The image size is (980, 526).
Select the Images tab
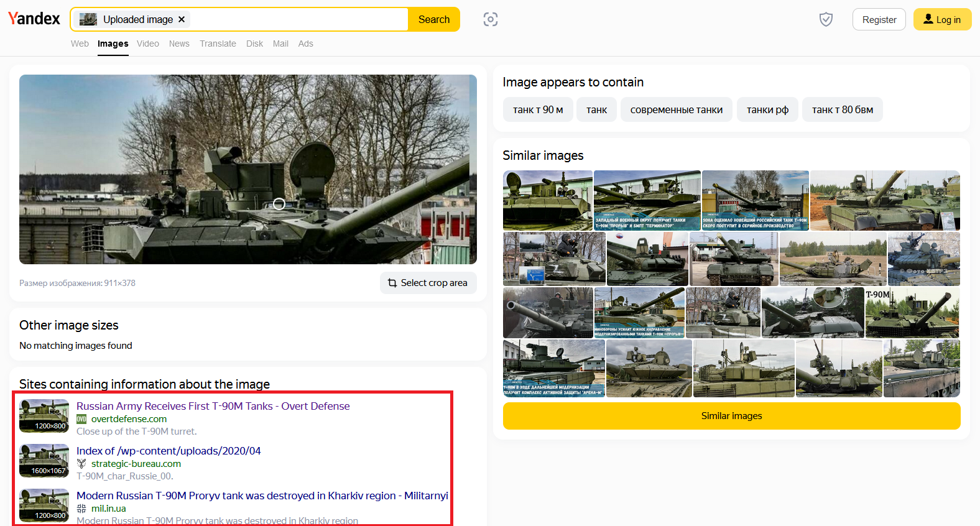point(113,44)
